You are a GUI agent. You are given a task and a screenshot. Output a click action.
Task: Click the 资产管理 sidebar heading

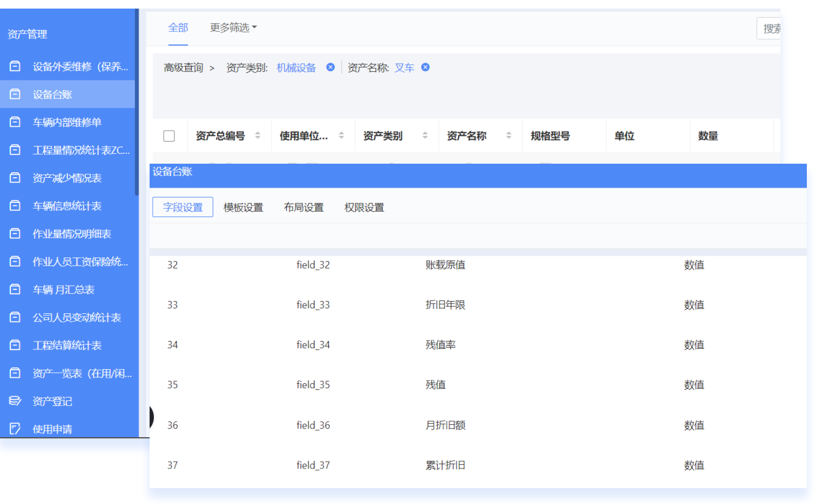point(28,34)
